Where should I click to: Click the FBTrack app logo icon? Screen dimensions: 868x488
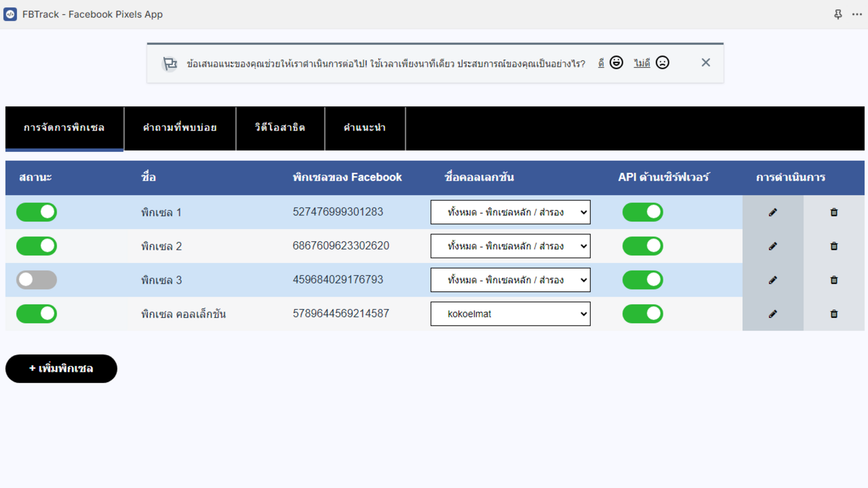click(10, 14)
